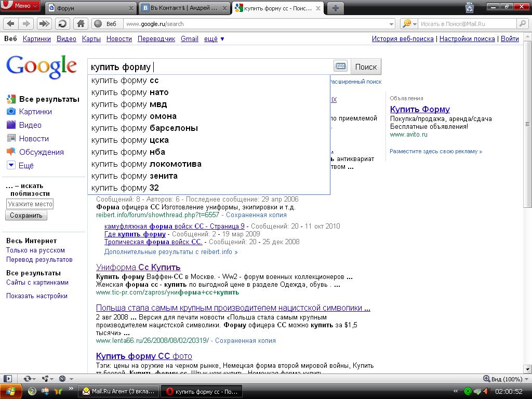Image resolution: width=532 pixels, height=399 pixels.
Task: Choose suggestion купить форму мвд
Action: tap(209, 104)
